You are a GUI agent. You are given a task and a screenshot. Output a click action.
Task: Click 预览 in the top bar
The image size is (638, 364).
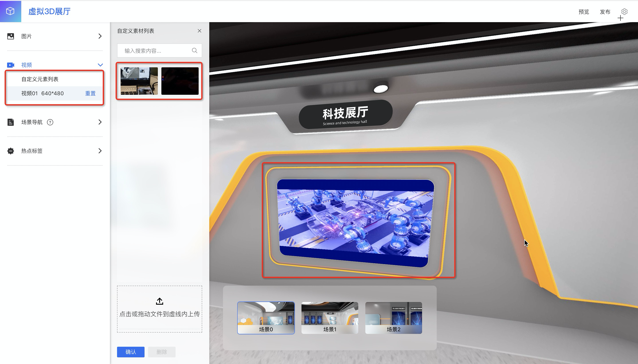[584, 12]
